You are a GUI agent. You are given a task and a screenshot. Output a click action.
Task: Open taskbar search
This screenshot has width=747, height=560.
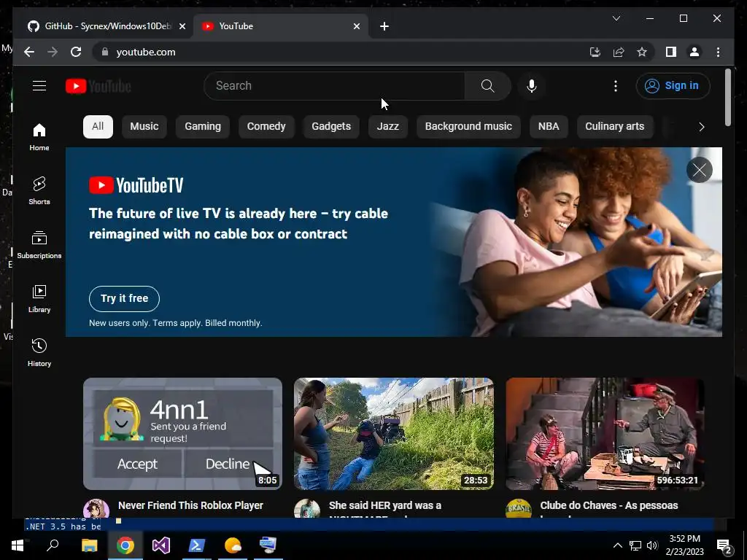(53, 545)
